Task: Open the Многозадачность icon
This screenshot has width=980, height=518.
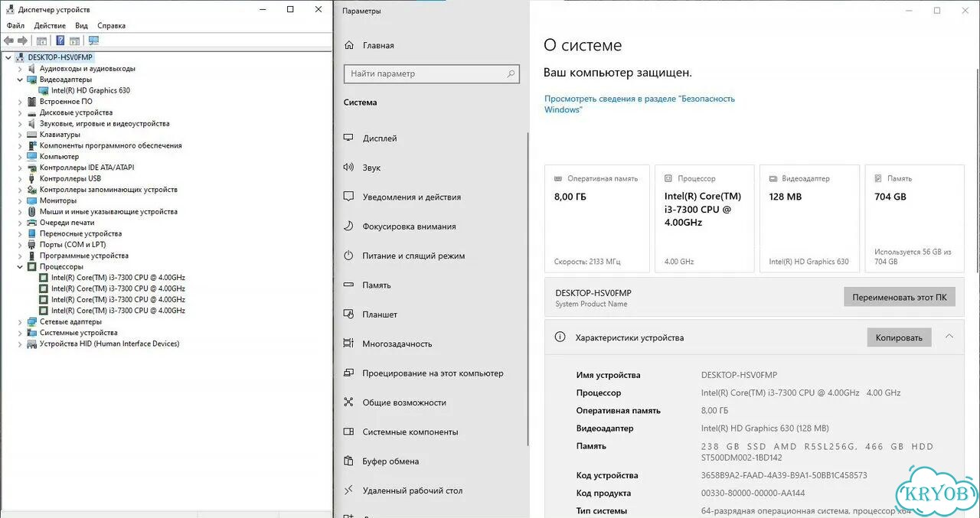Action: 349,344
